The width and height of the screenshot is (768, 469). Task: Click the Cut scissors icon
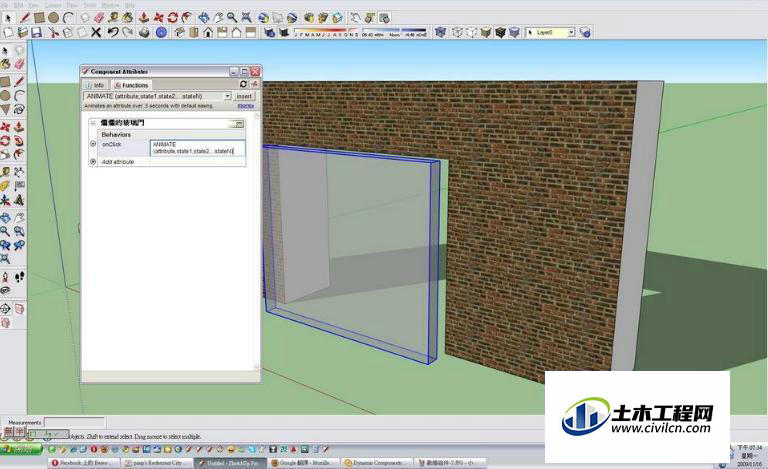[x=53, y=32]
